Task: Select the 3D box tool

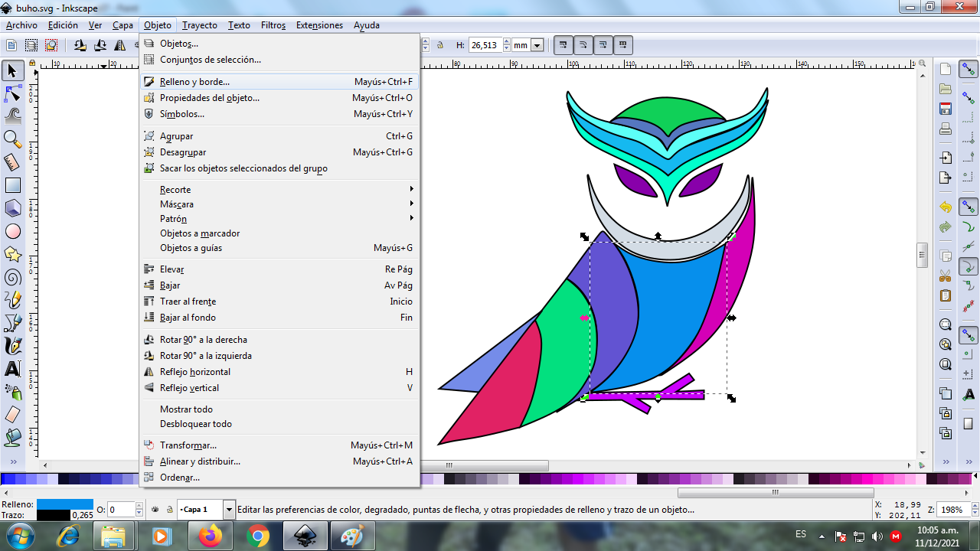Action: pyautogui.click(x=12, y=208)
